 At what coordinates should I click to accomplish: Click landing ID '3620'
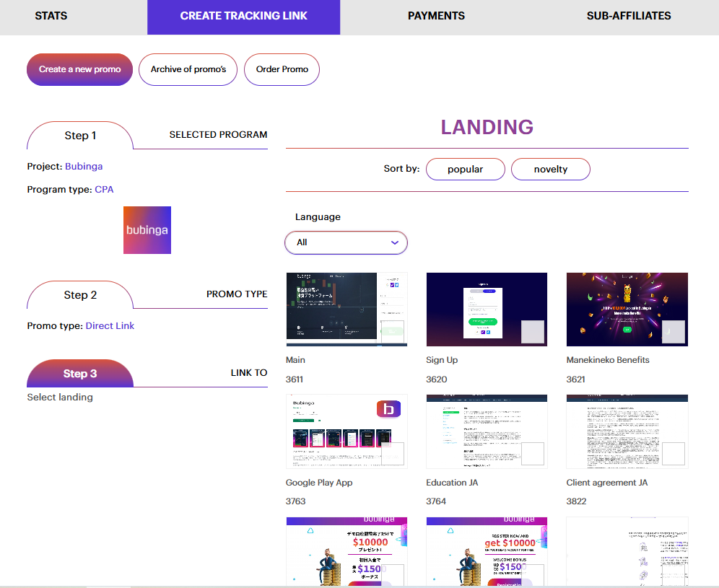pos(437,379)
